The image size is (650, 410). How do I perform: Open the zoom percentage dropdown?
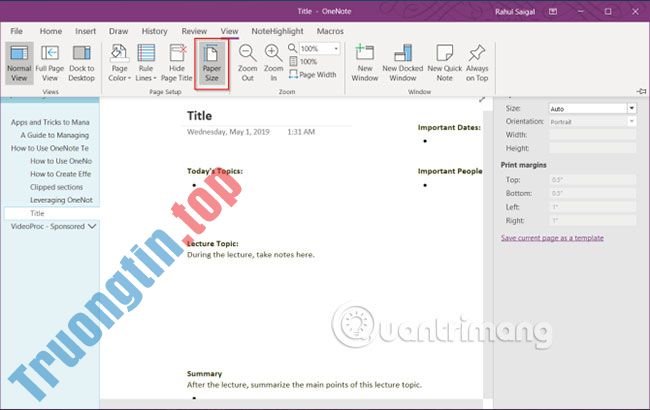tap(336, 49)
